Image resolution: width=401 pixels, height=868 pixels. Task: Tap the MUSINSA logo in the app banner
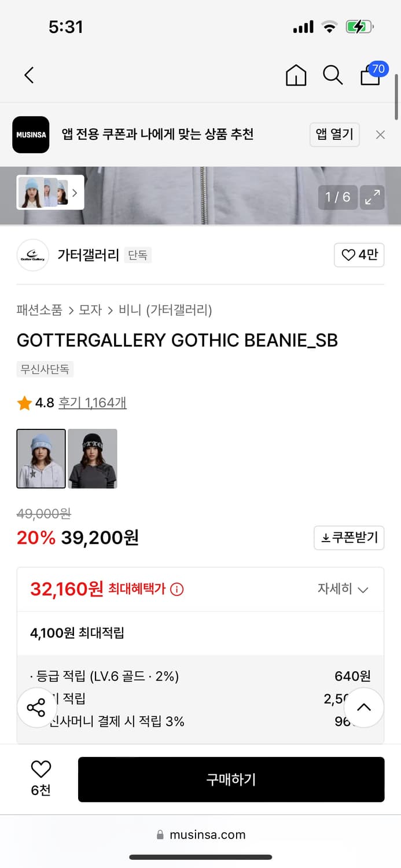31,134
